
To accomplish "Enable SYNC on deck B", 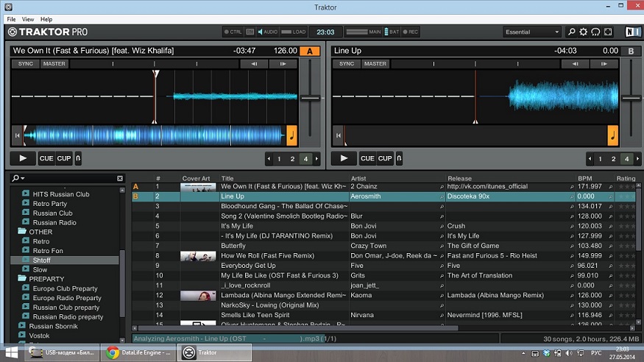I will coord(347,63).
